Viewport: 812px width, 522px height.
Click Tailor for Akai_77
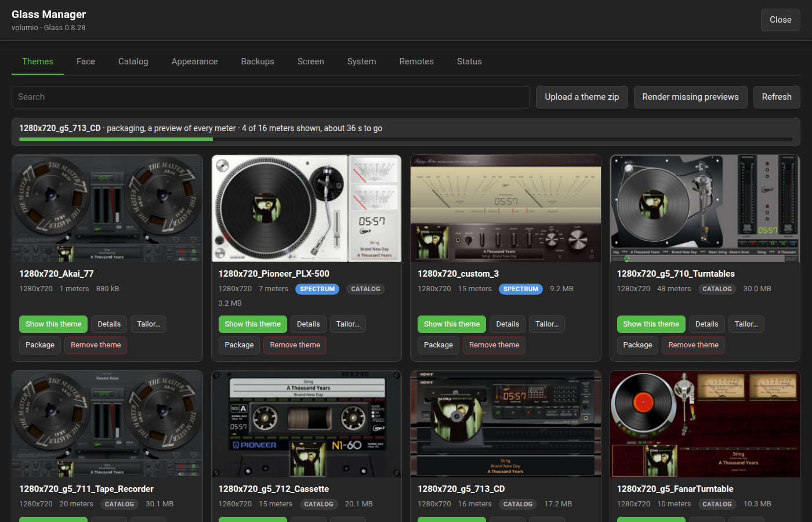pyautogui.click(x=148, y=324)
